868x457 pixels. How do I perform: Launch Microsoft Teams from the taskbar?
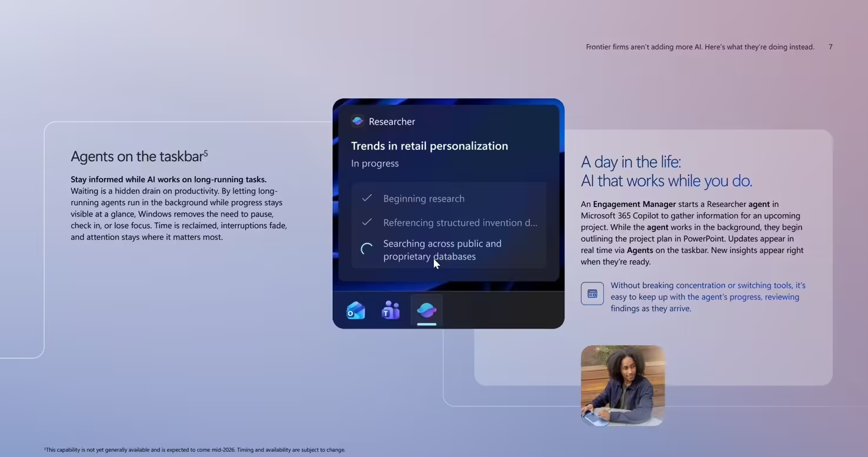[x=390, y=310]
